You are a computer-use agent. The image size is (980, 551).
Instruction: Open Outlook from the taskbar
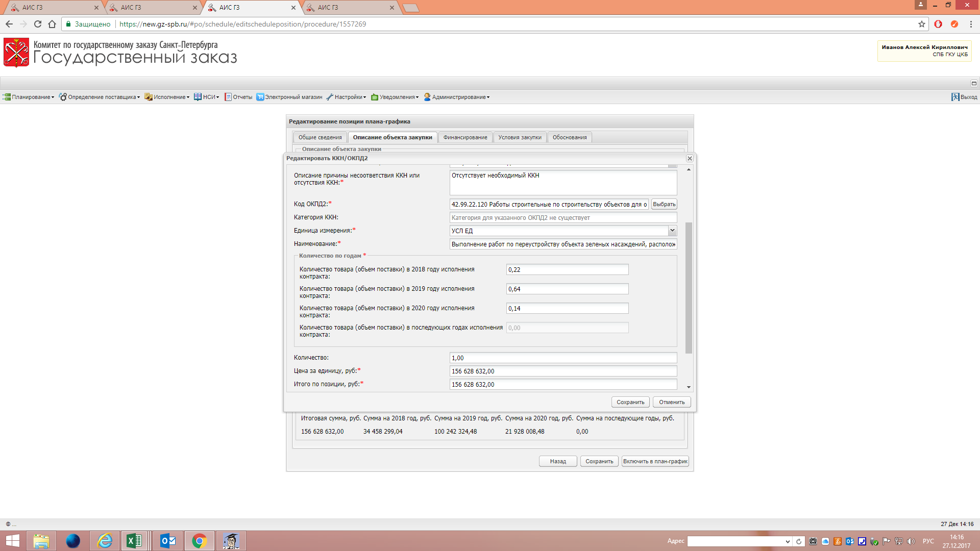point(167,540)
